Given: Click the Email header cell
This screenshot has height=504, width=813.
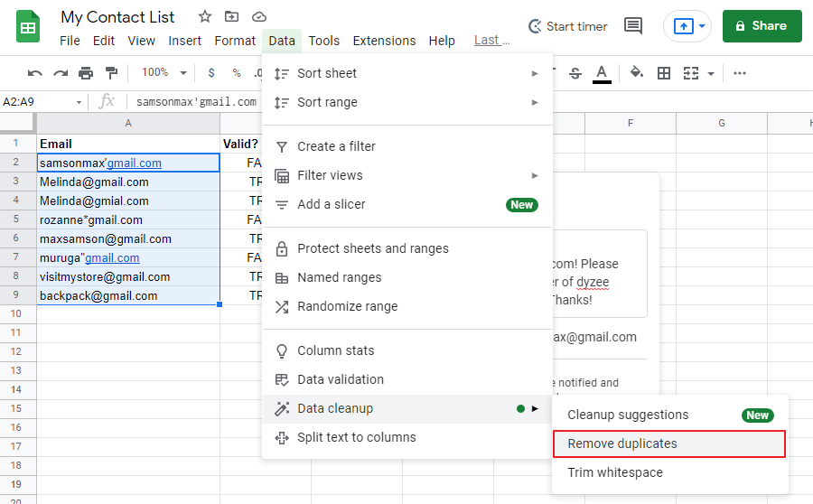Looking at the screenshot, I should tap(128, 144).
